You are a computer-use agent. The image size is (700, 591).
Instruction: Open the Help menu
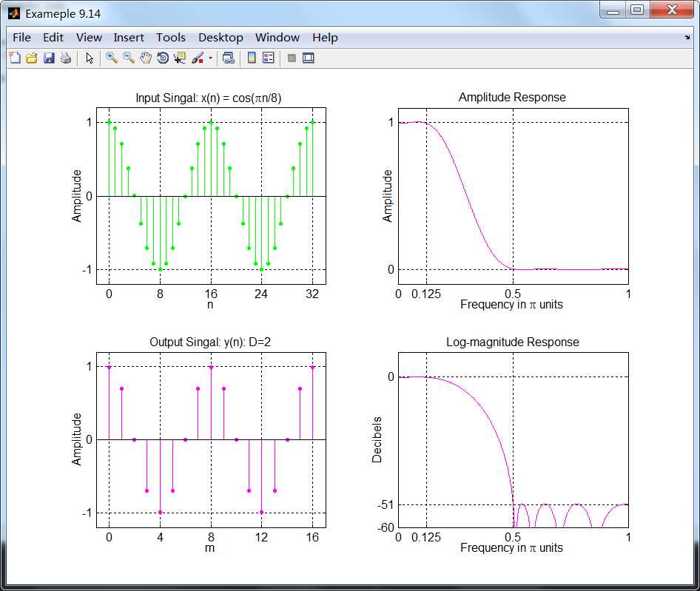[325, 38]
